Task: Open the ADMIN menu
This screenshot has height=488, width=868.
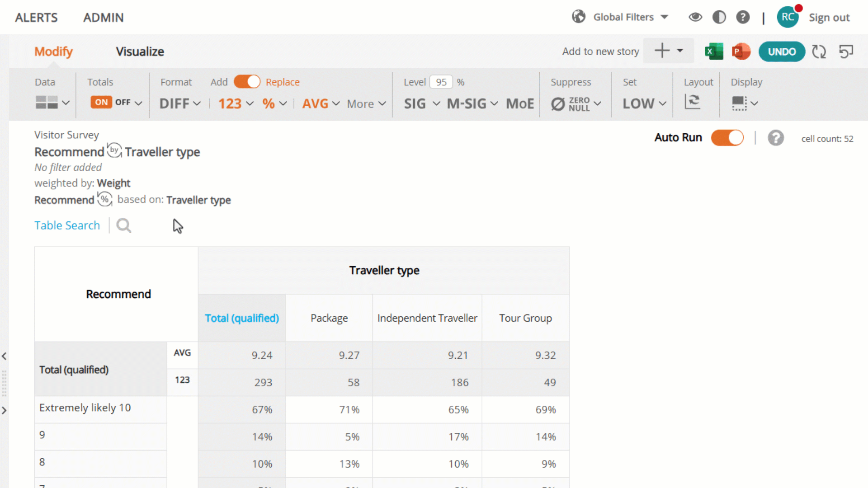Action: 103,17
